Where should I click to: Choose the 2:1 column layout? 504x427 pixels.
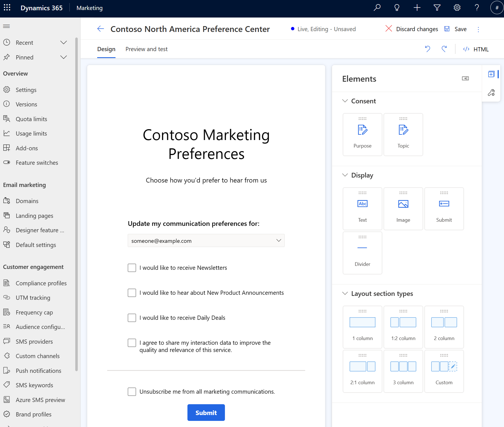pyautogui.click(x=362, y=371)
